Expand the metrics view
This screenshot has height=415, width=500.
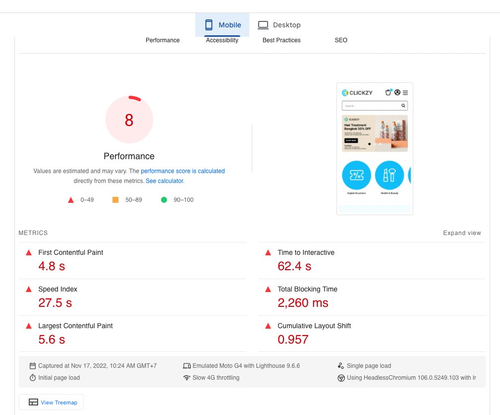pyautogui.click(x=462, y=233)
